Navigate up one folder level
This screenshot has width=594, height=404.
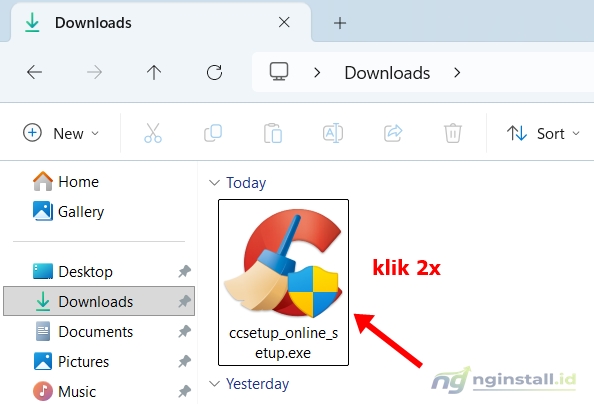(x=154, y=72)
